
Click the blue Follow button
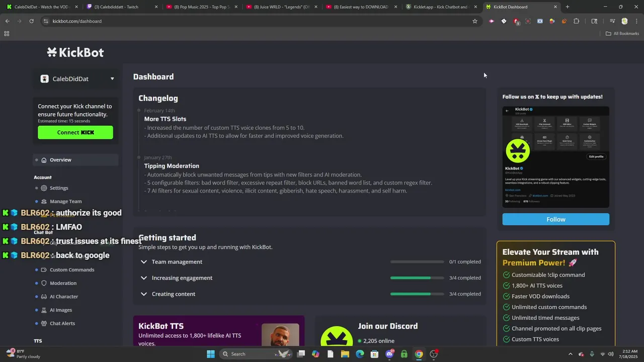555,219
